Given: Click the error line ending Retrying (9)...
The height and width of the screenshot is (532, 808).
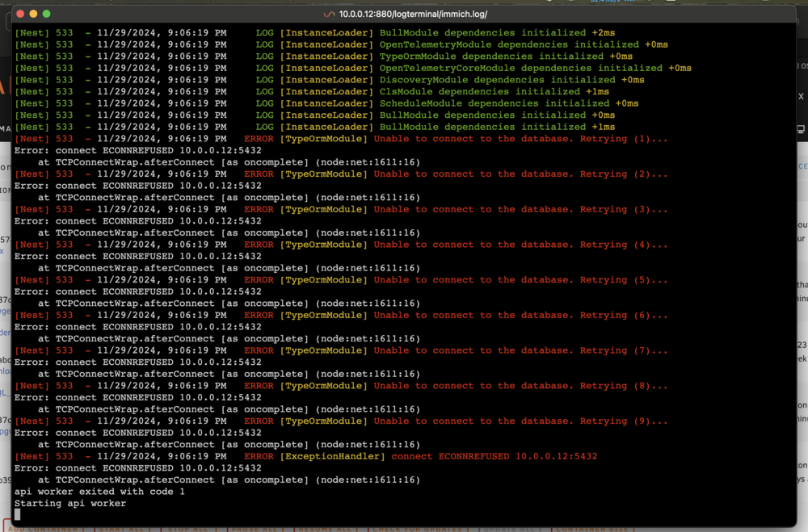Looking at the screenshot, I should [341, 421].
